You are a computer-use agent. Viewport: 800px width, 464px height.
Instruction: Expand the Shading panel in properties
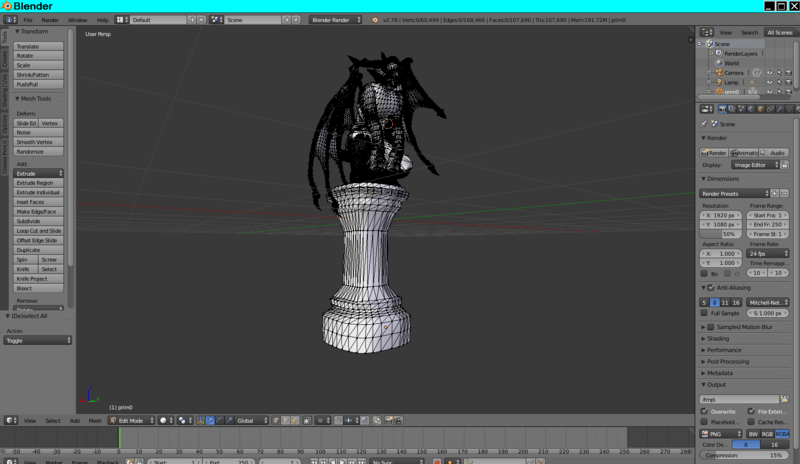(x=718, y=338)
